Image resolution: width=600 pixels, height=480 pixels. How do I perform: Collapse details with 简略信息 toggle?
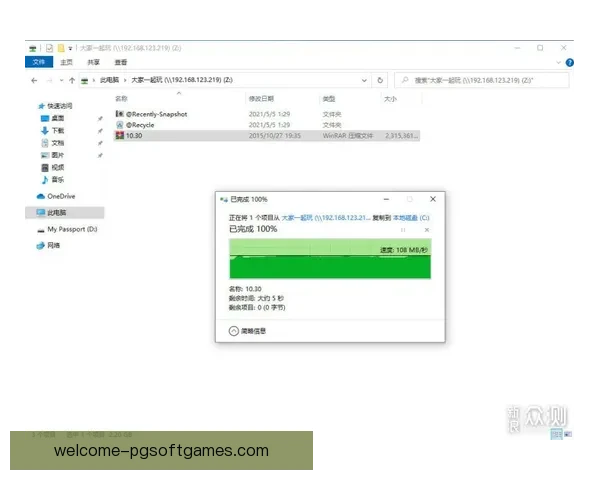click(248, 331)
